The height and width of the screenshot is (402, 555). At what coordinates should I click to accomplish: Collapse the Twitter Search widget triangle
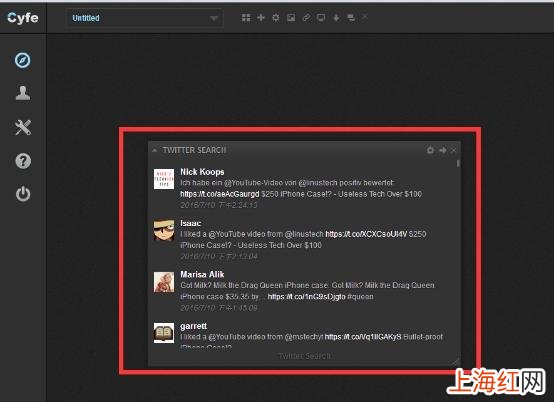(x=155, y=150)
